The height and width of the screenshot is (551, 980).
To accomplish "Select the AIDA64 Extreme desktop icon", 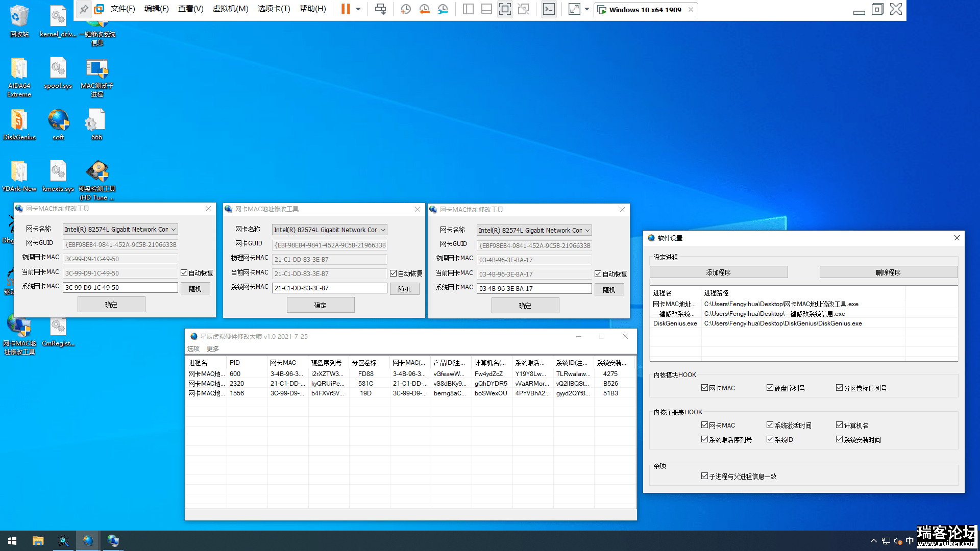I will point(19,77).
